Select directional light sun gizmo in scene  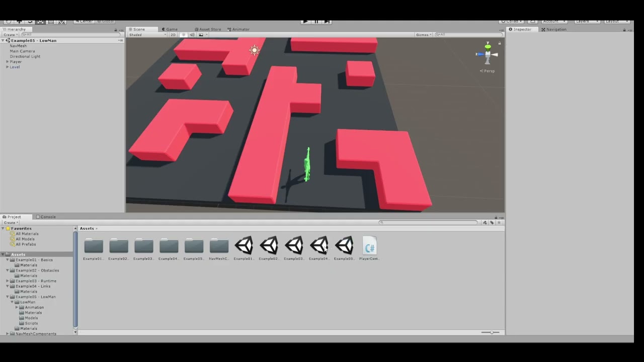click(254, 50)
